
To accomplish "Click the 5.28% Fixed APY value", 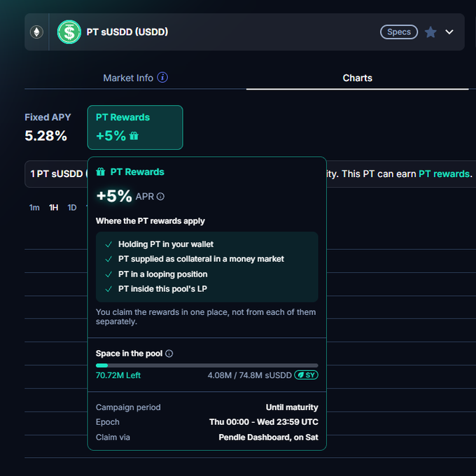I will tap(45, 136).
